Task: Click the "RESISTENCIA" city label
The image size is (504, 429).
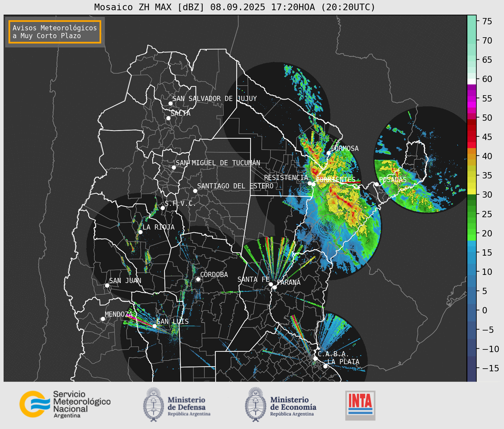Action: coord(286,178)
